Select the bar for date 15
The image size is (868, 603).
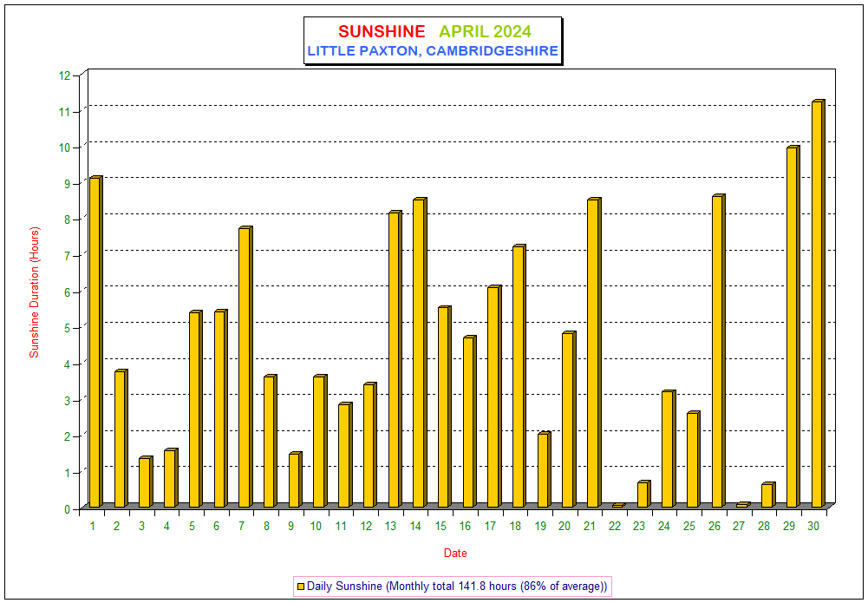point(445,407)
